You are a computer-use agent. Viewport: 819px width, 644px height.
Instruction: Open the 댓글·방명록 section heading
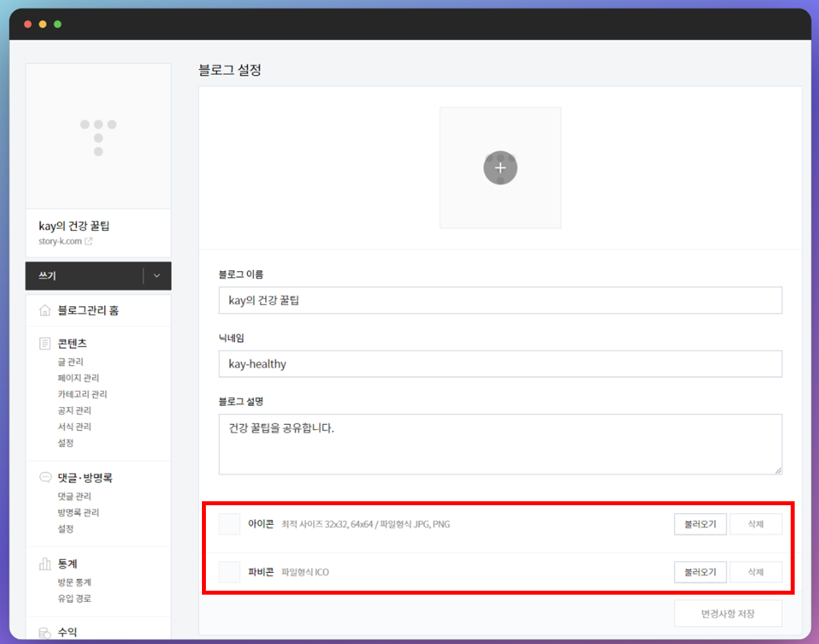pos(85,478)
